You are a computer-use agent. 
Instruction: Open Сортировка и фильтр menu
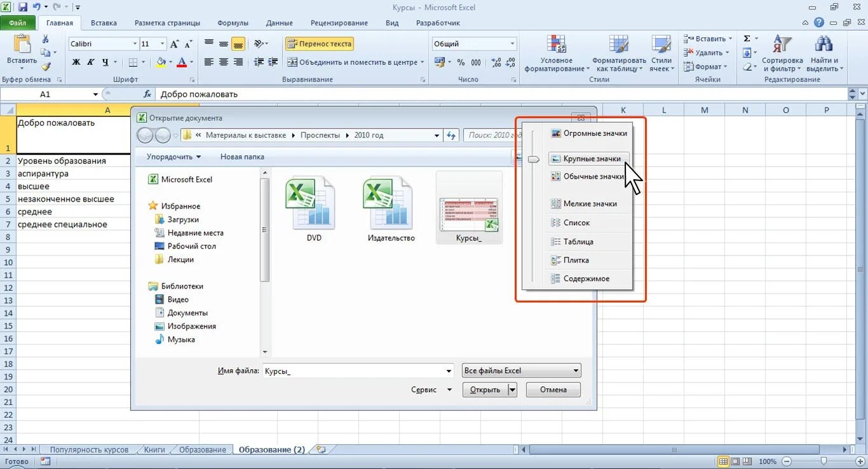point(783,53)
